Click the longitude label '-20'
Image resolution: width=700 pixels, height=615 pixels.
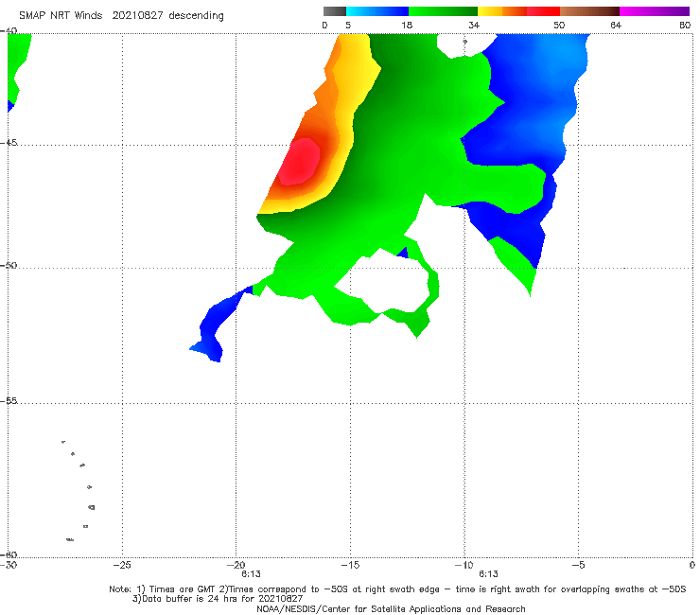pyautogui.click(x=236, y=565)
